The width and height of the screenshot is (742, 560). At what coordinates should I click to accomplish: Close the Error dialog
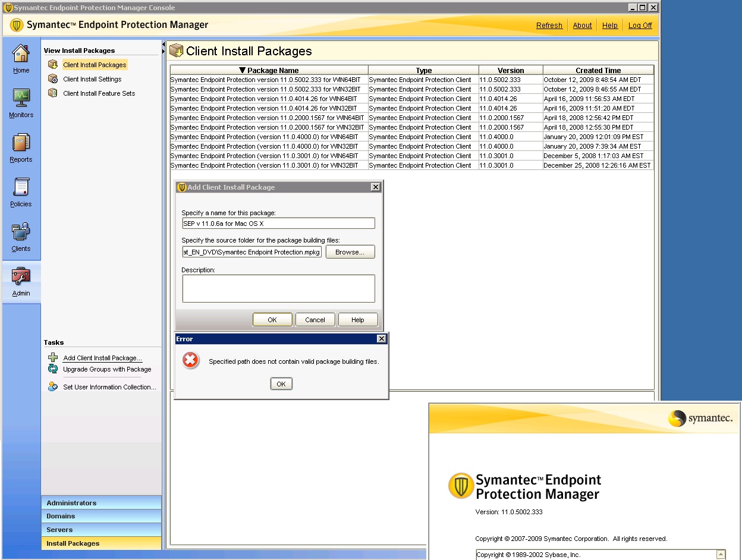pyautogui.click(x=382, y=339)
